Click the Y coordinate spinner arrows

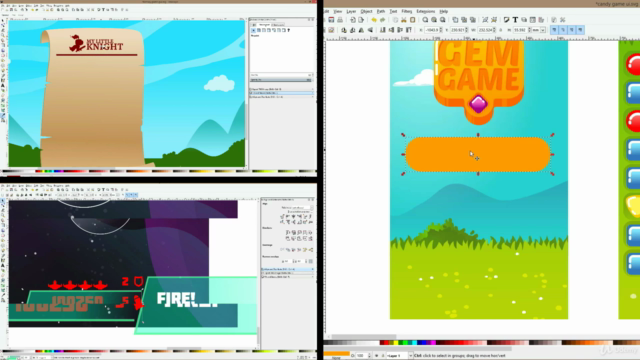467,30
